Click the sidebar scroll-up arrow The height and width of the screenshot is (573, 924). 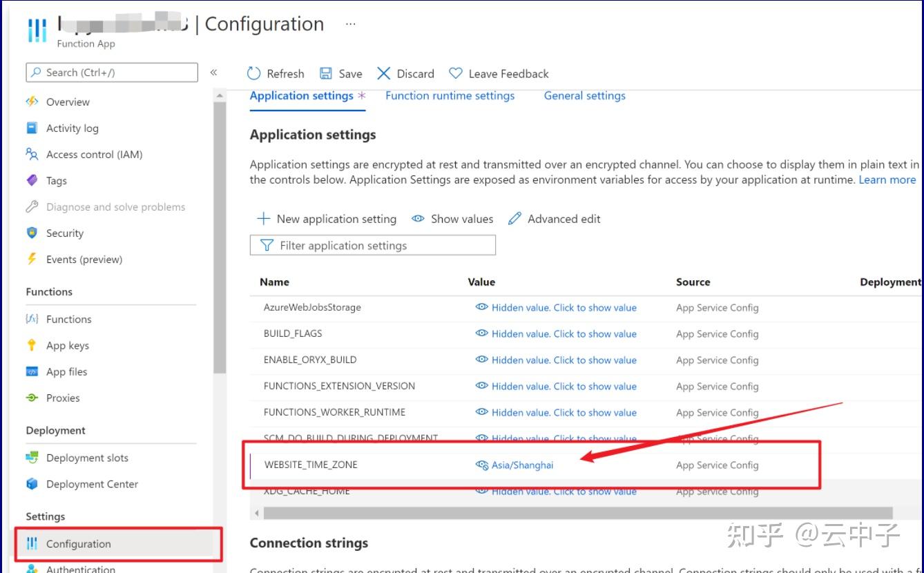(x=220, y=95)
